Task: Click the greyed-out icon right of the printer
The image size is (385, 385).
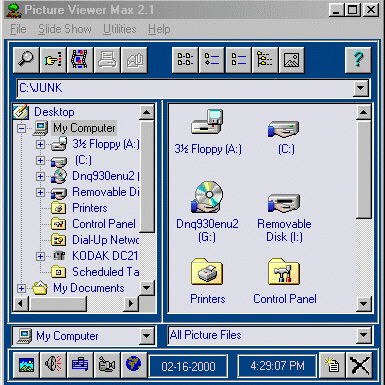Action: coord(134,60)
